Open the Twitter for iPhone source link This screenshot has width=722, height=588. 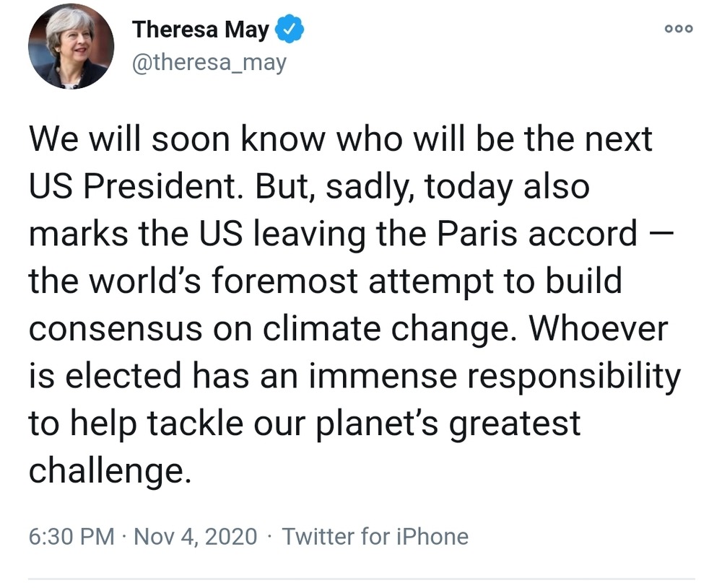(x=375, y=537)
